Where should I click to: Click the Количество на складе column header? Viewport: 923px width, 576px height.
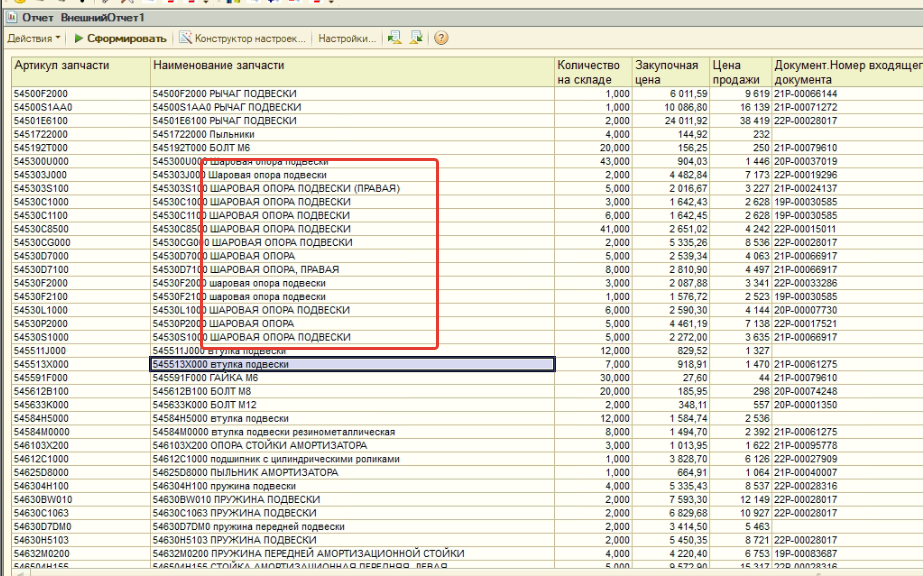click(x=592, y=72)
